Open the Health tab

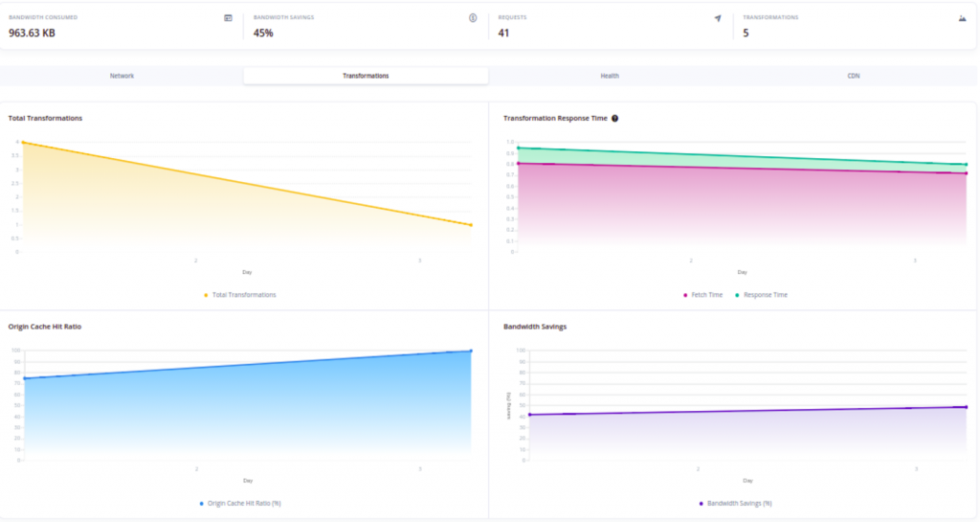pos(610,76)
